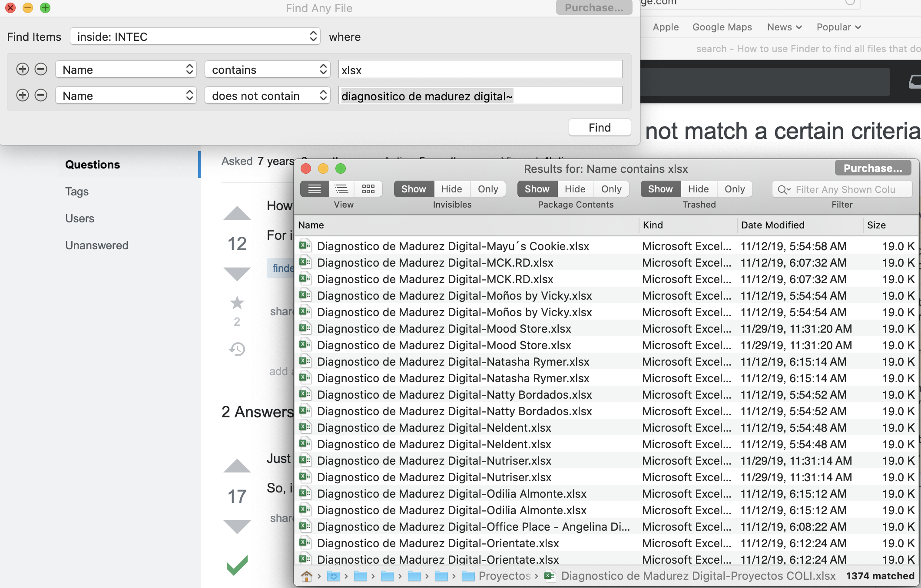Click the Filter Any Shown Column field

click(845, 189)
